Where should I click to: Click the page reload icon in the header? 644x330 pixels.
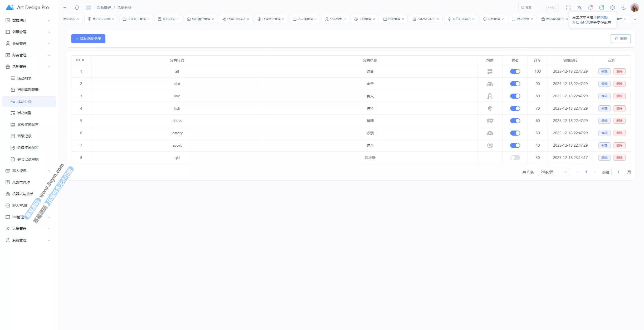pos(77,8)
